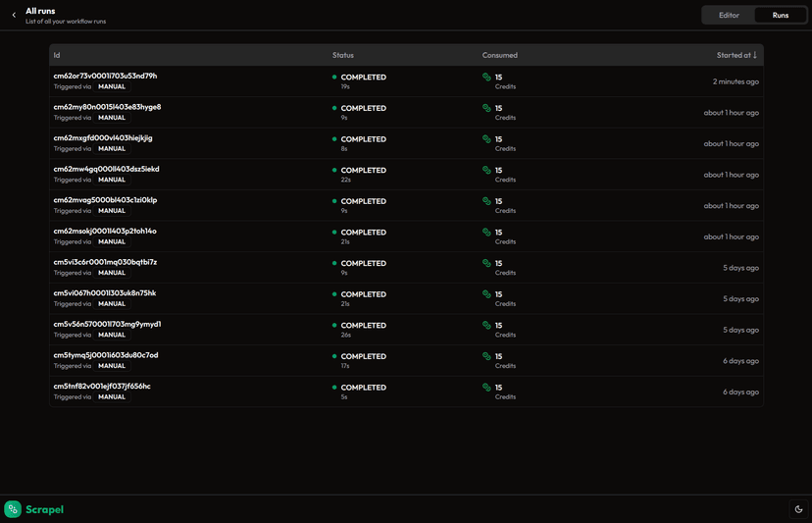
Task: Click the 17s duration under COMPLETED
Action: tap(345, 366)
